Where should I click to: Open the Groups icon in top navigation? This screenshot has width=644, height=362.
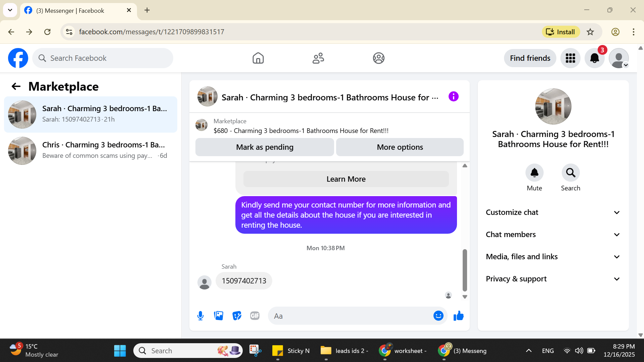pyautogui.click(x=378, y=58)
